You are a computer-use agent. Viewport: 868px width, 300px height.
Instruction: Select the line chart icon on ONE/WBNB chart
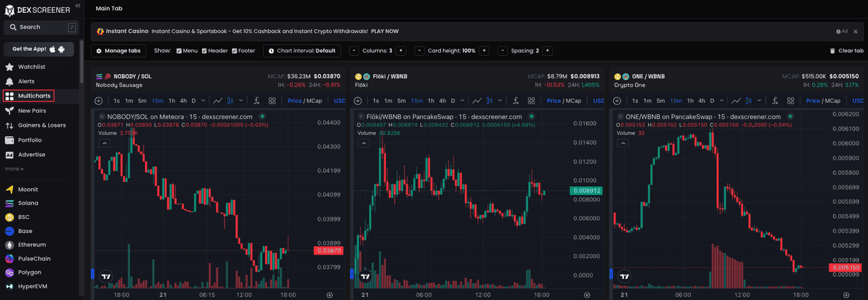point(736,101)
